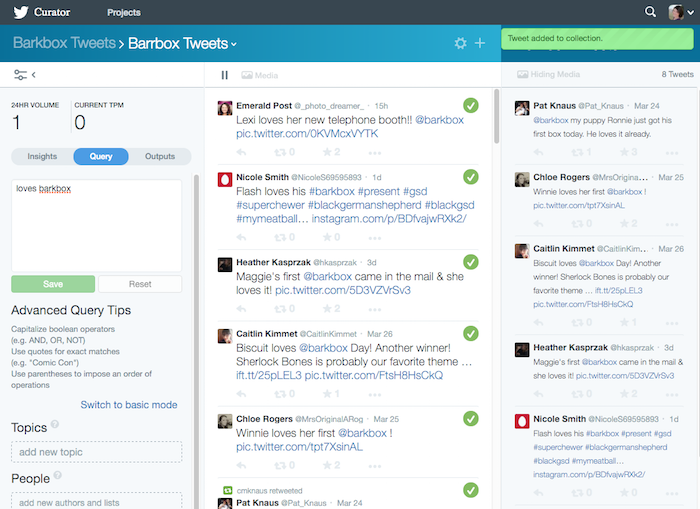Click the plus icon to add
Image resolution: width=700 pixels, height=509 pixels.
[x=480, y=43]
